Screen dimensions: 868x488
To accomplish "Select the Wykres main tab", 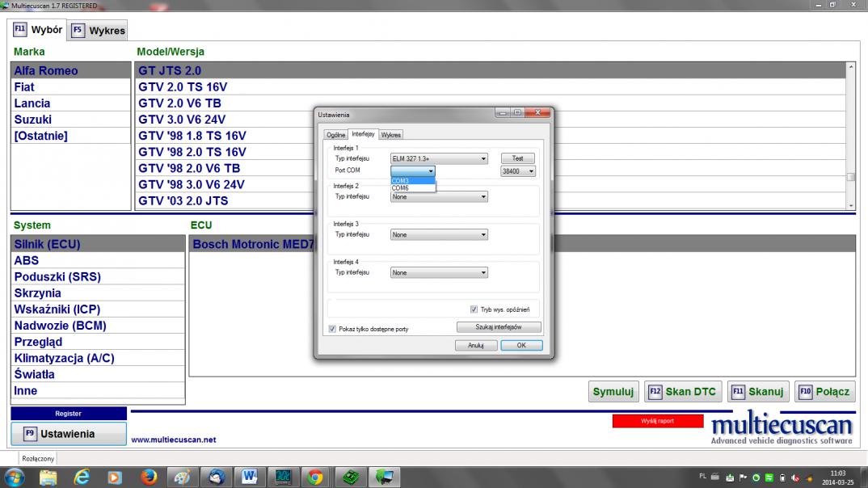I will tap(98, 31).
